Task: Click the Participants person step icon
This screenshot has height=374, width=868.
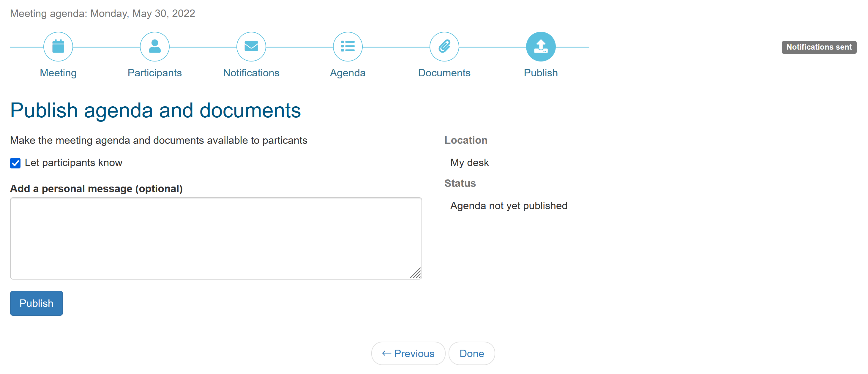Action: point(155,47)
